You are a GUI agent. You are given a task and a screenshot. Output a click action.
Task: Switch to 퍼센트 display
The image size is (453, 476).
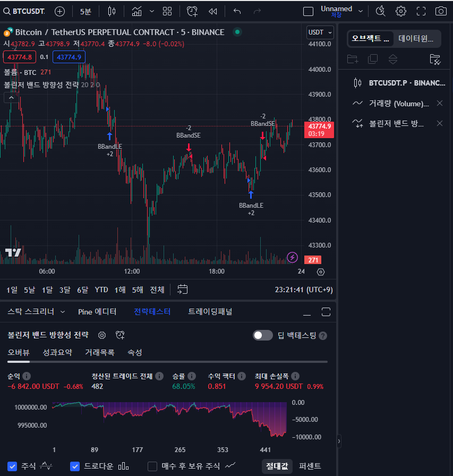pyautogui.click(x=310, y=466)
